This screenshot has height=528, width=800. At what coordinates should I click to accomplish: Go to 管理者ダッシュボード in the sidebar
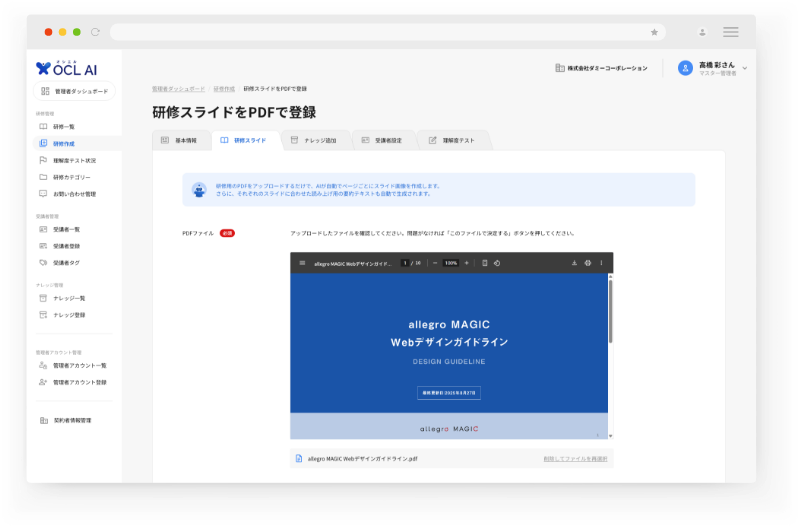(75, 91)
